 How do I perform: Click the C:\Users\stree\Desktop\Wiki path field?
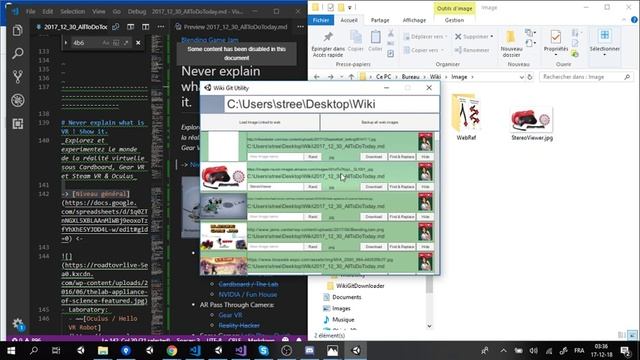click(331, 104)
